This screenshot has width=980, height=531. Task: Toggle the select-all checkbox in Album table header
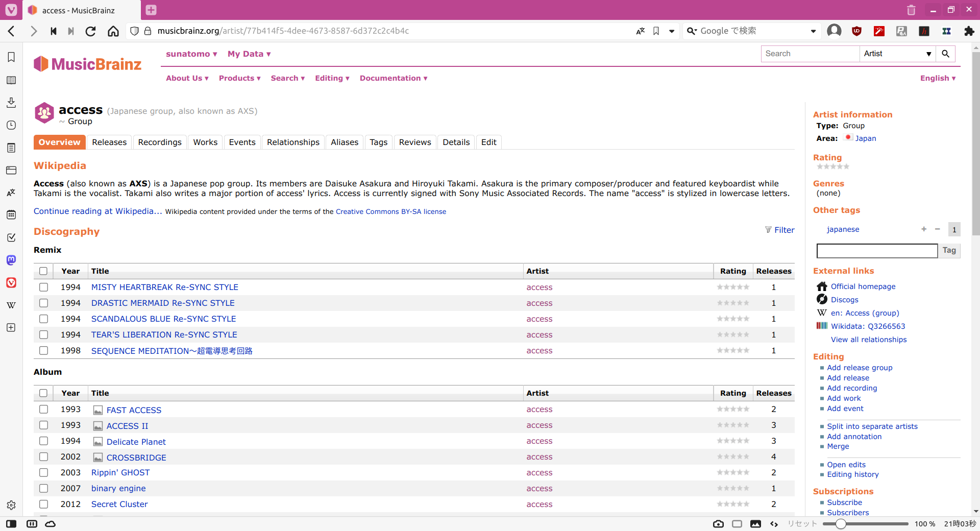click(x=43, y=393)
